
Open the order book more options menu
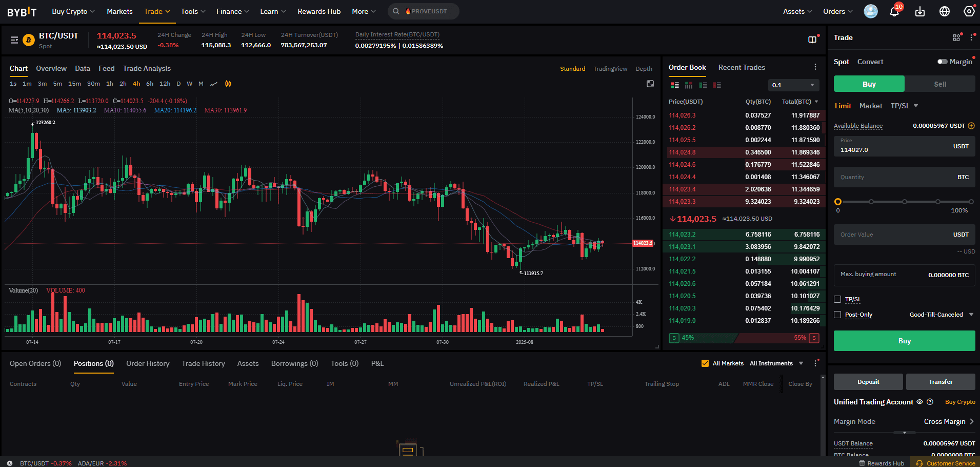(815, 67)
